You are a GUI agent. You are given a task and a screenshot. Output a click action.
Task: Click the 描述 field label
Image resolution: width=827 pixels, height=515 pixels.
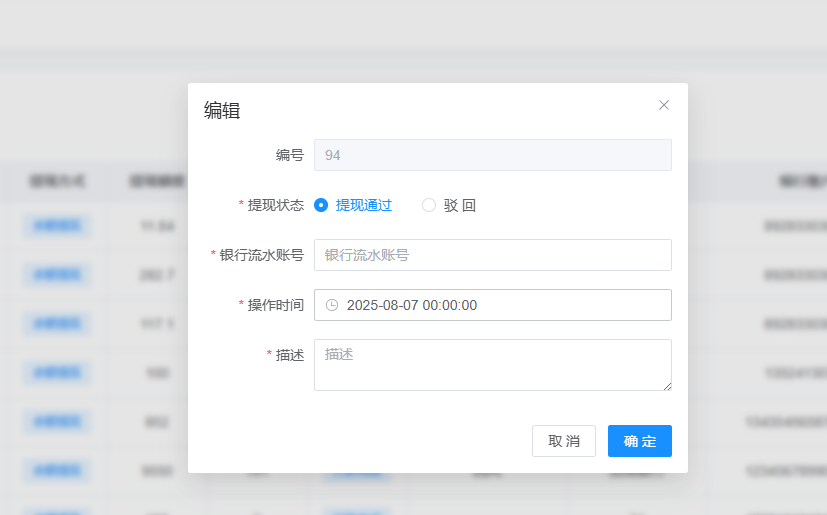289,355
